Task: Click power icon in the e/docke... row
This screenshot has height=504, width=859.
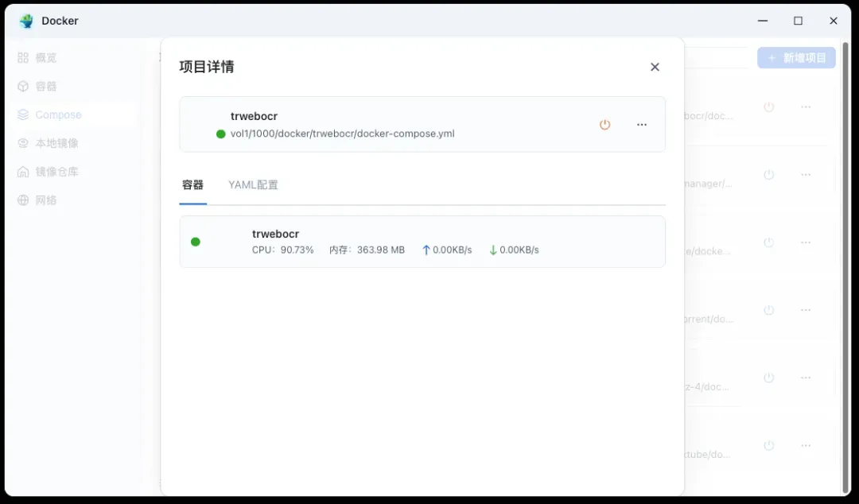Action: click(769, 242)
